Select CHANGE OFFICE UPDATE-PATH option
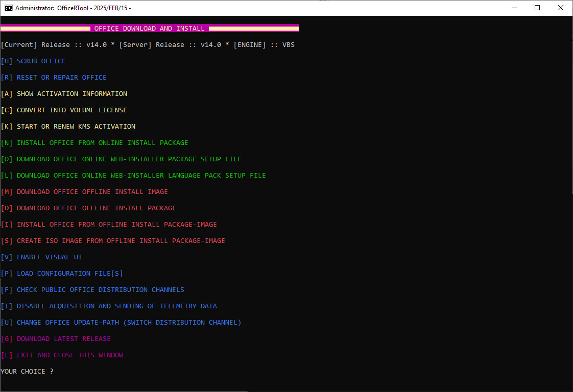573x392 pixels. (129, 323)
